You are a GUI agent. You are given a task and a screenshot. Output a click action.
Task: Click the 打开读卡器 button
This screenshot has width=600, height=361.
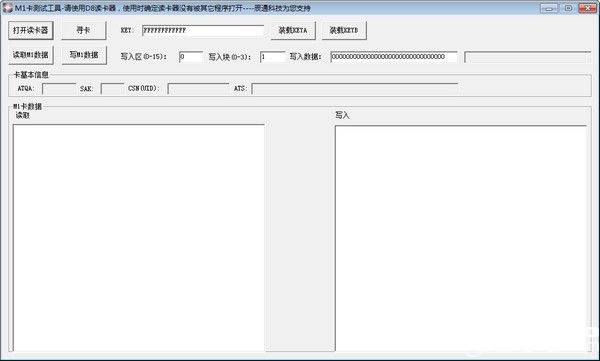point(31,30)
